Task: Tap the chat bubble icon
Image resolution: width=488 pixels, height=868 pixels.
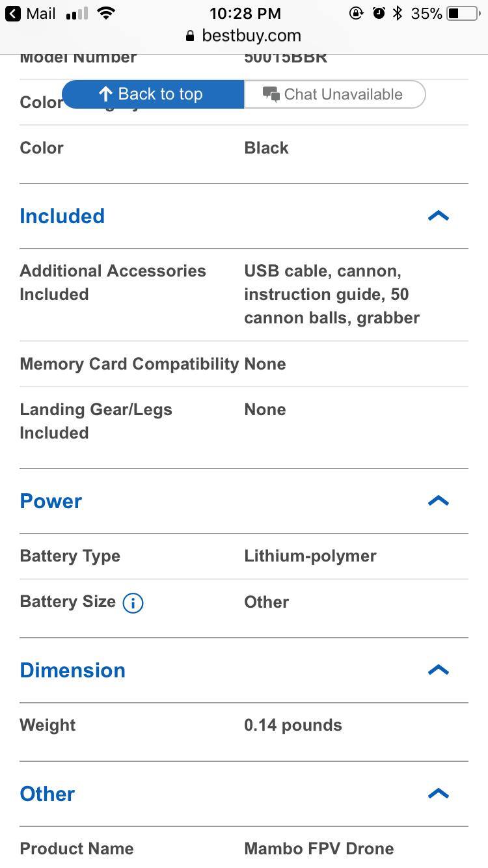Action: pos(271,94)
